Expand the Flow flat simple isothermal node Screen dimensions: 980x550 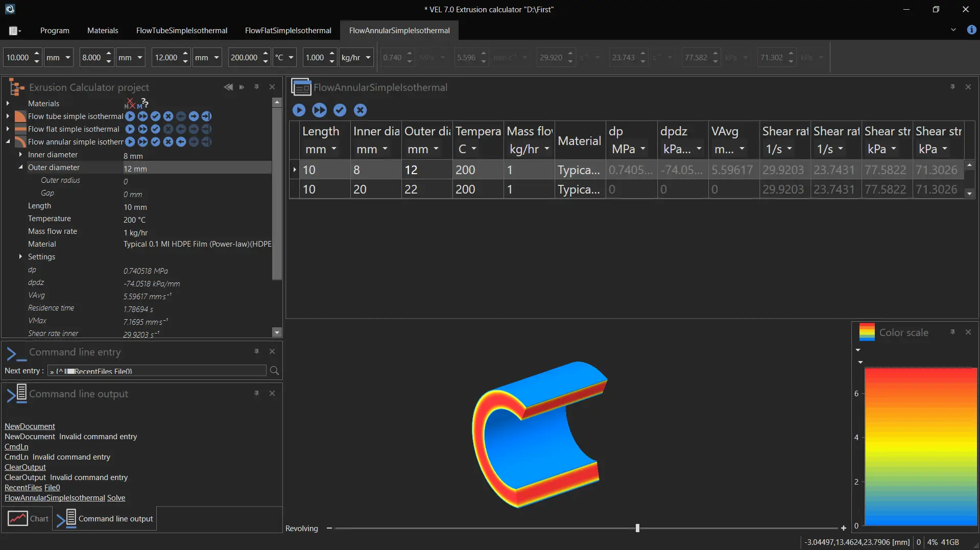coord(8,129)
